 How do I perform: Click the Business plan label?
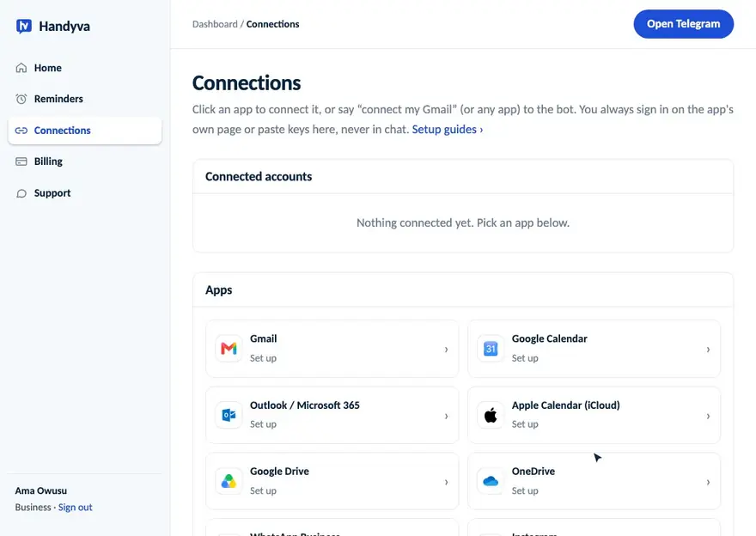(x=33, y=507)
